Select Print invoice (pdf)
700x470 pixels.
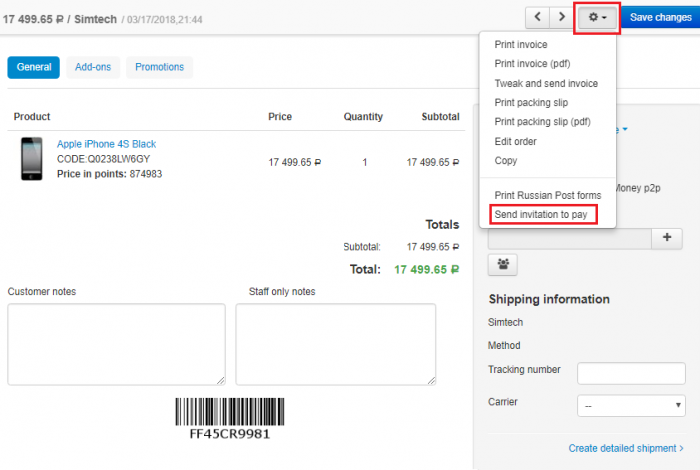(533, 64)
